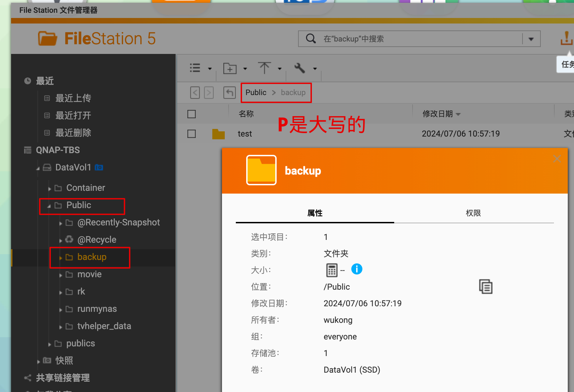Expand the publics folder node
Viewport: 574px width, 392px height.
(49, 344)
